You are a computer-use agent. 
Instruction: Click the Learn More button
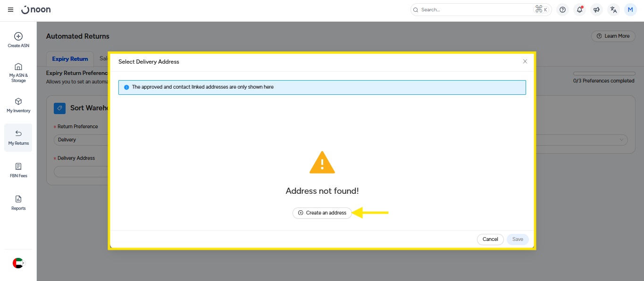613,36
